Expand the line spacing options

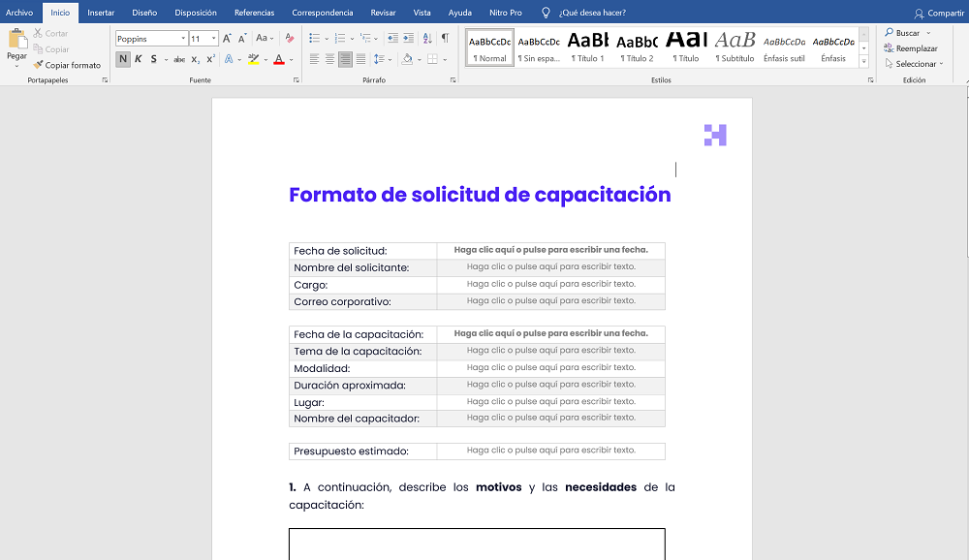(x=390, y=59)
